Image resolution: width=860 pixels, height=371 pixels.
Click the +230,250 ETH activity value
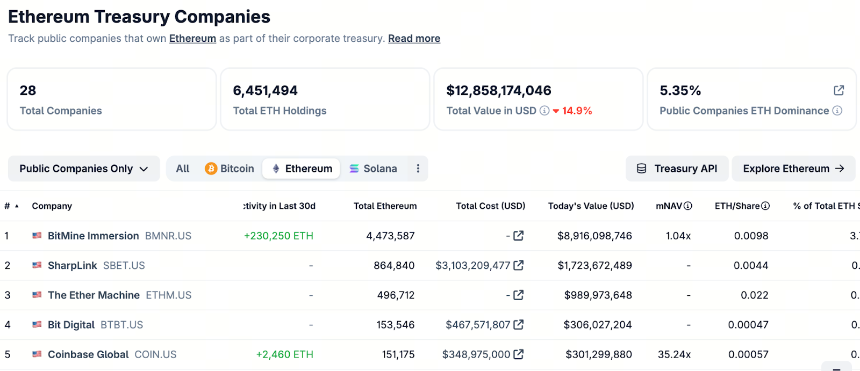(279, 236)
